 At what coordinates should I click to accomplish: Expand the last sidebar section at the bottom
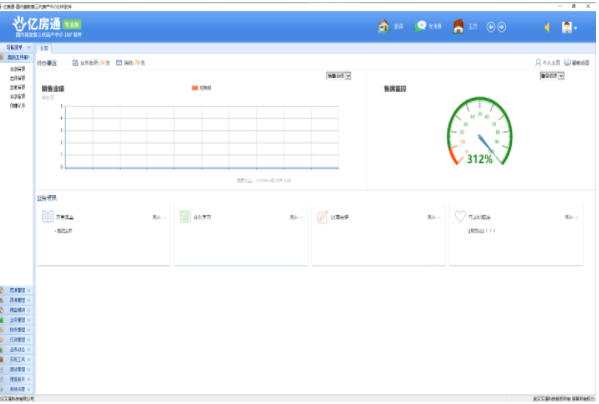[x=16, y=389]
